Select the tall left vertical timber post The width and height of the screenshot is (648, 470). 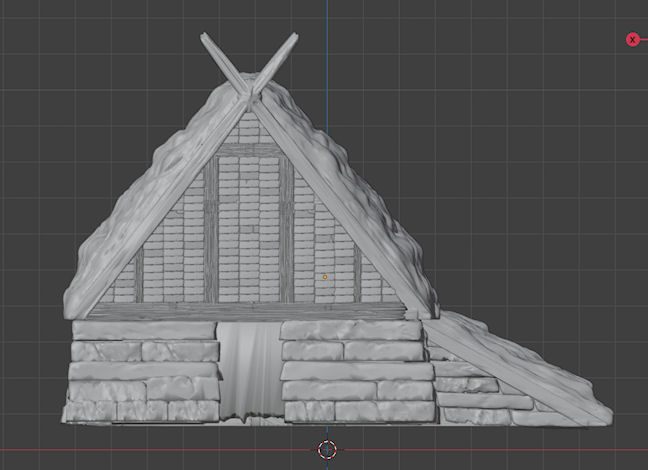coord(211,230)
